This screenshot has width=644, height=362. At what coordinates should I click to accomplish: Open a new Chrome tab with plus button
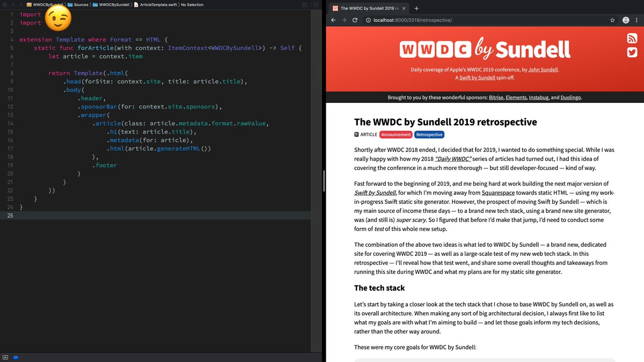[x=417, y=8]
